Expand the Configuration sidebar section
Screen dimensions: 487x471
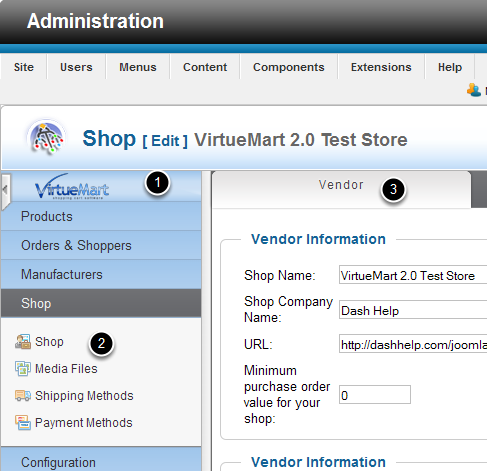(101, 460)
